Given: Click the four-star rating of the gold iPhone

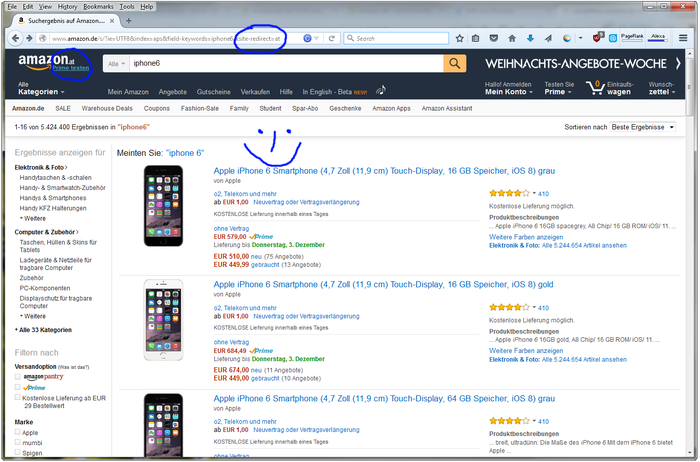Looking at the screenshot, I should 509,308.
